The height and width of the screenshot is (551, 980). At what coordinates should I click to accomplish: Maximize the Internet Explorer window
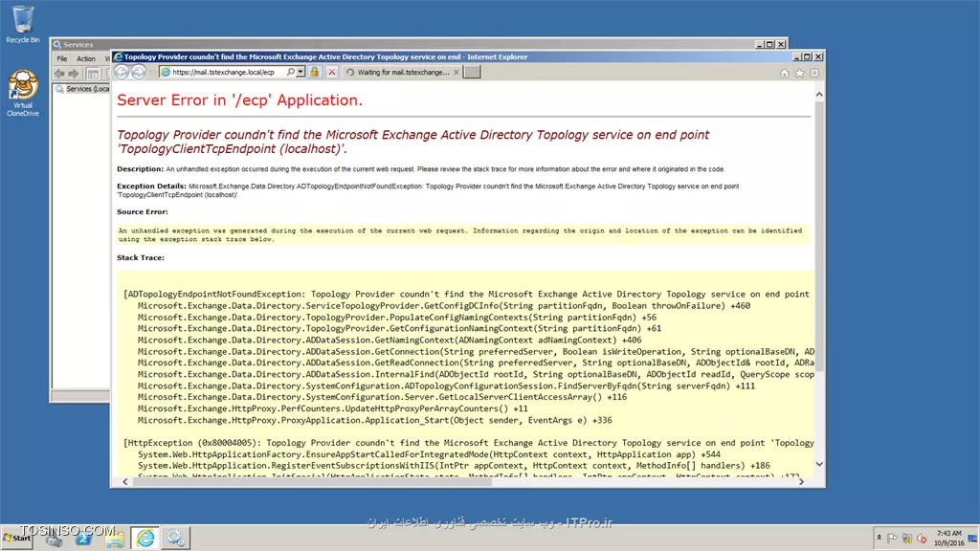[x=808, y=56]
